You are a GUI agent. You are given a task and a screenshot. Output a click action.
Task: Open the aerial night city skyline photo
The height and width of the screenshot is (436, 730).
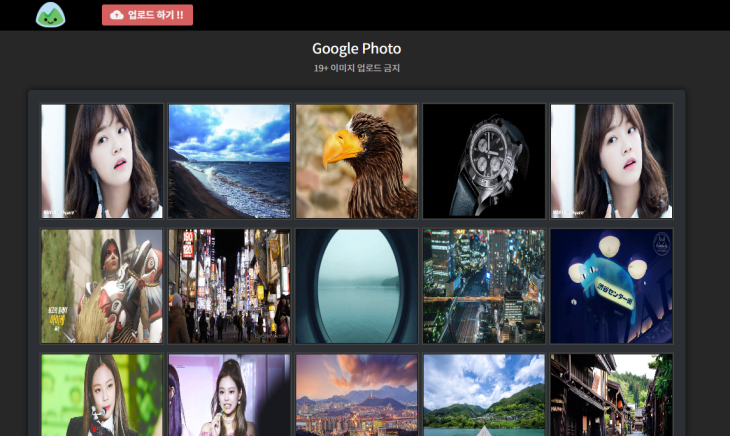coord(484,286)
